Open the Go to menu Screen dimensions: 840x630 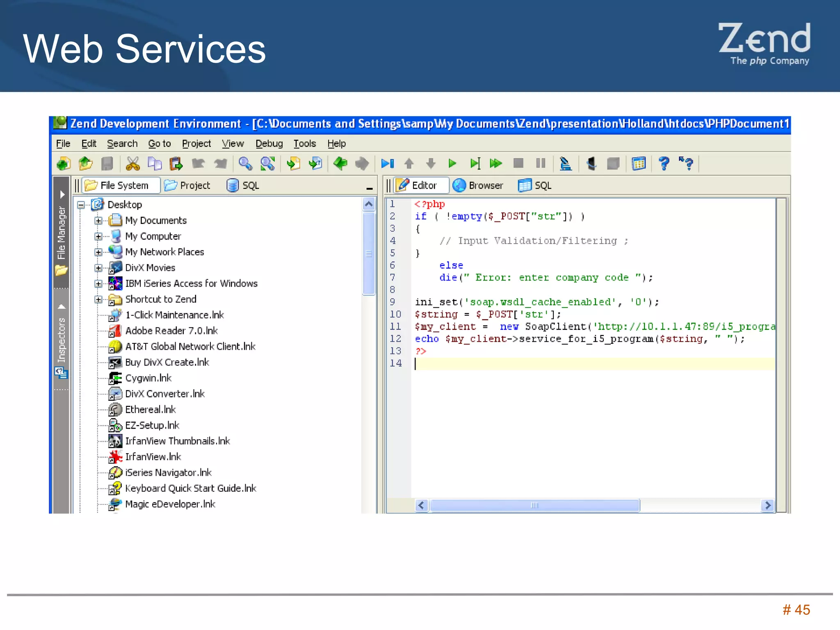160,144
